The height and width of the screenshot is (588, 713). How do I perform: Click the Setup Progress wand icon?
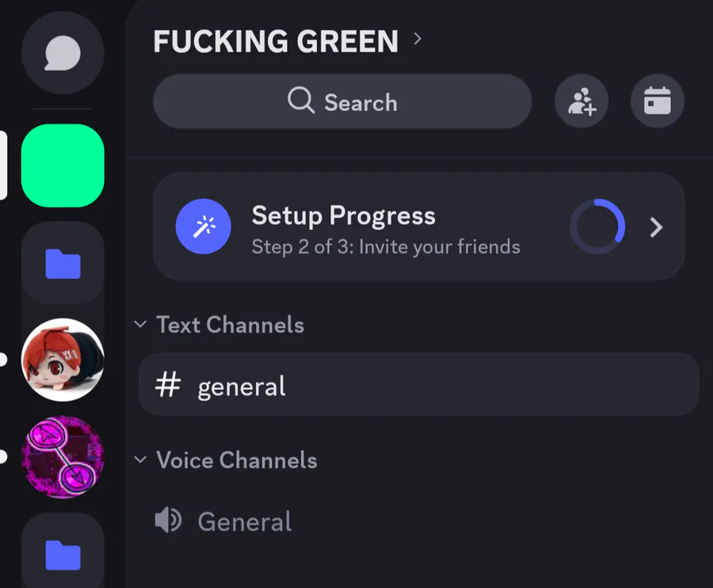pos(204,227)
